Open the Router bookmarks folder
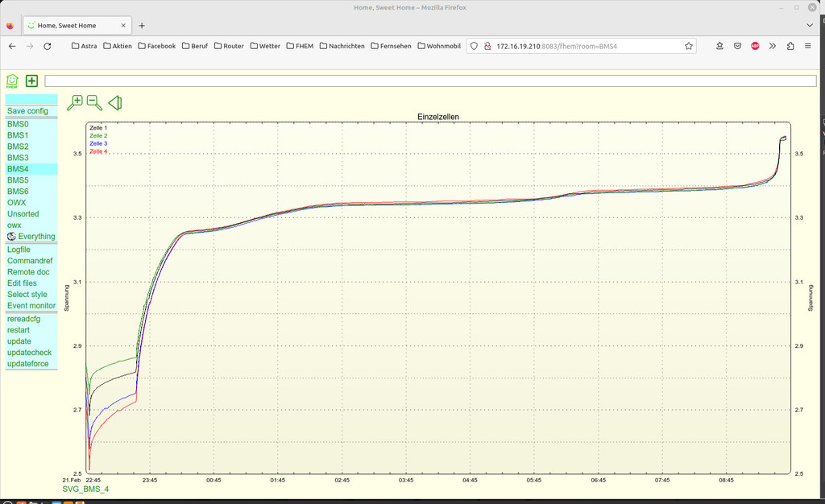The width and height of the screenshot is (825, 504). (x=229, y=46)
